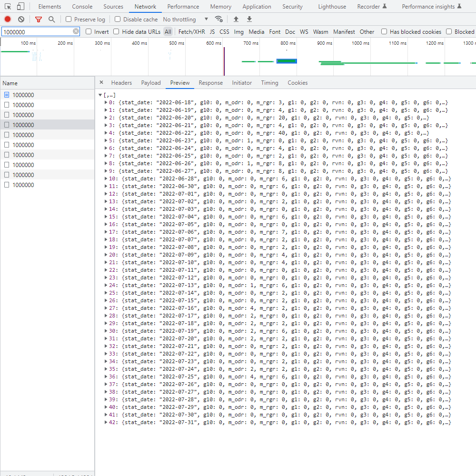This screenshot has height=476, width=476.
Task: Open the Timing tab of the request
Action: 269,82
